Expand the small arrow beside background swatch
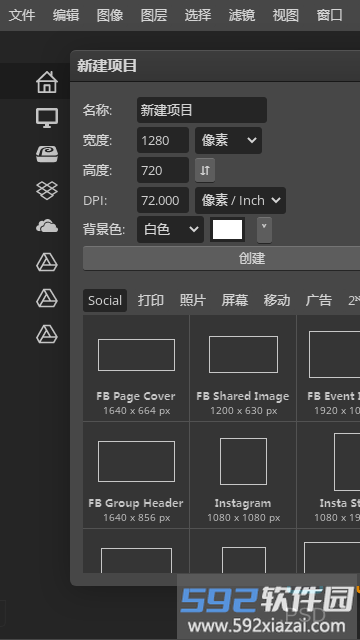 (x=264, y=230)
